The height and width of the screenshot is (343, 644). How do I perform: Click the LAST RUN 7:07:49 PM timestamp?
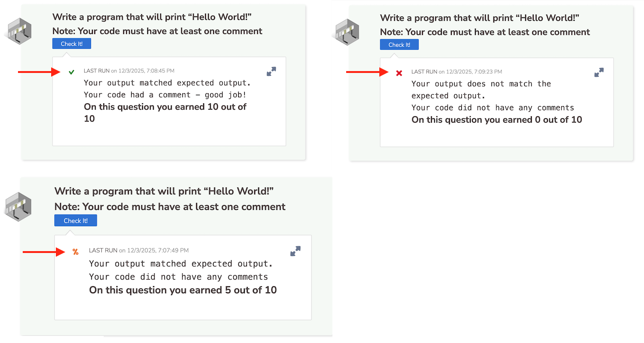(x=139, y=250)
